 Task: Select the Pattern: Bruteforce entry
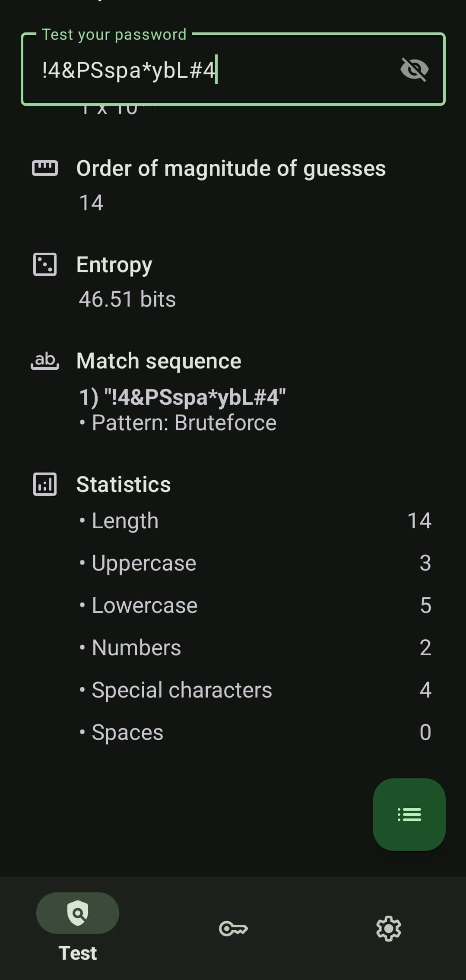(x=184, y=423)
